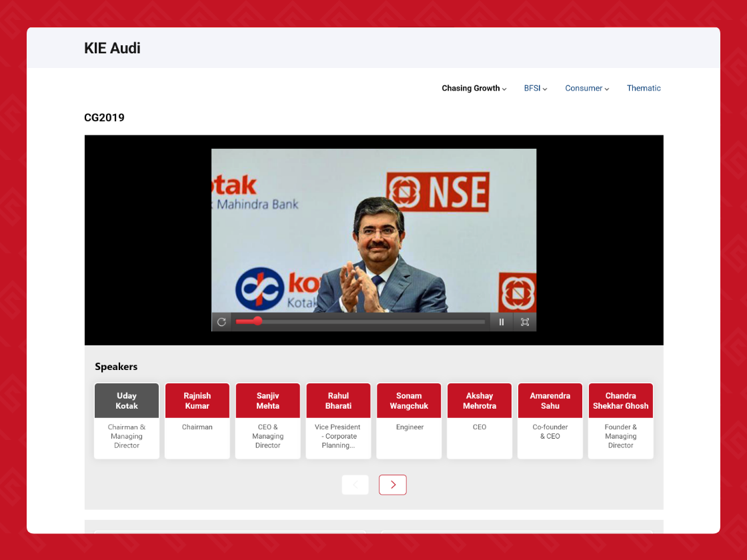Image resolution: width=747 pixels, height=560 pixels.
Task: Click the Speakers section heading
Action: pos(116,367)
